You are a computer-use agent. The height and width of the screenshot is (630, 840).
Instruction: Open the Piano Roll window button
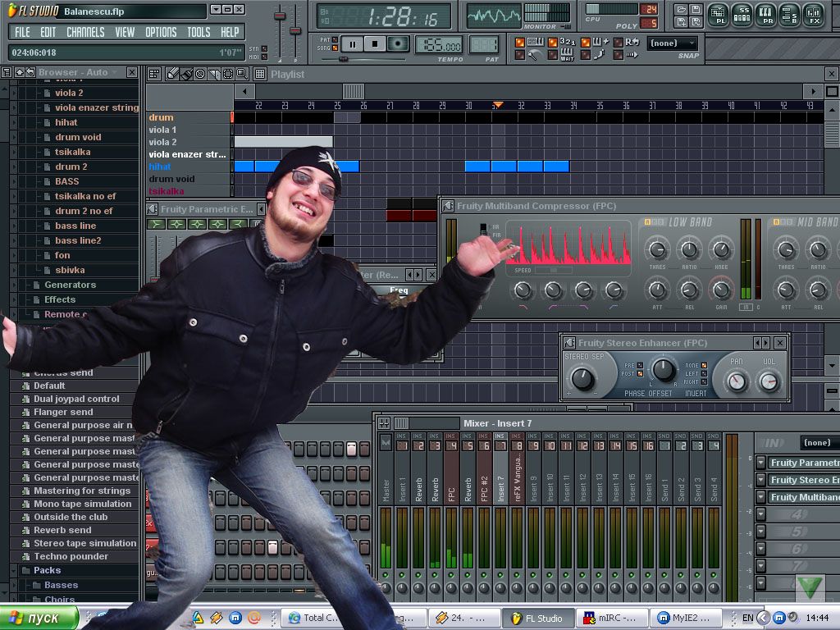coord(766,13)
